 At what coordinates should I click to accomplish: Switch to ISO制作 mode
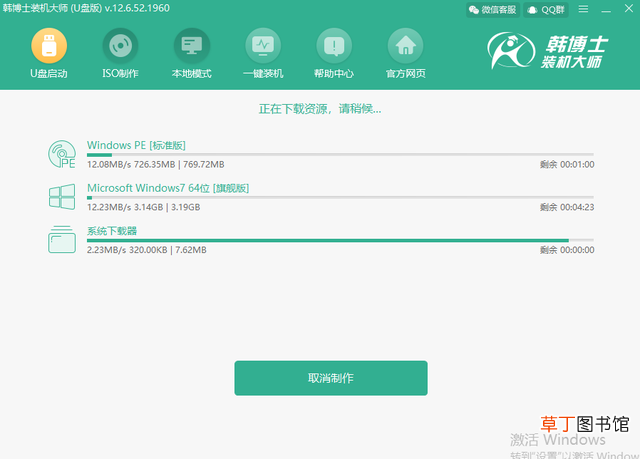(120, 46)
